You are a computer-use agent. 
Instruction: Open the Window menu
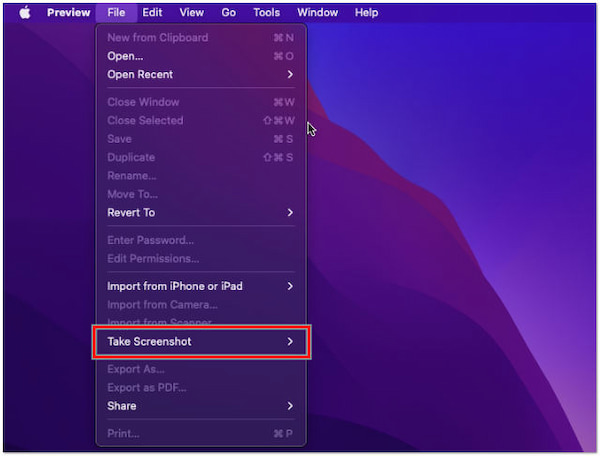coord(317,13)
